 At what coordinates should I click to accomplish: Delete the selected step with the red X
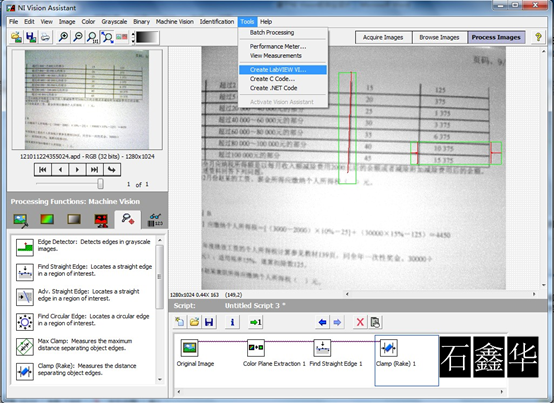360,322
